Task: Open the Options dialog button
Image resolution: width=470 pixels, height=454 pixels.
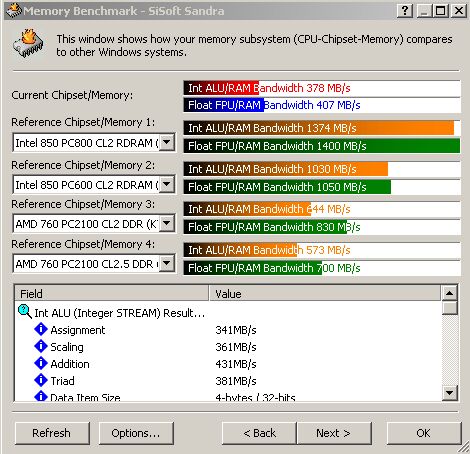Action: tap(136, 433)
